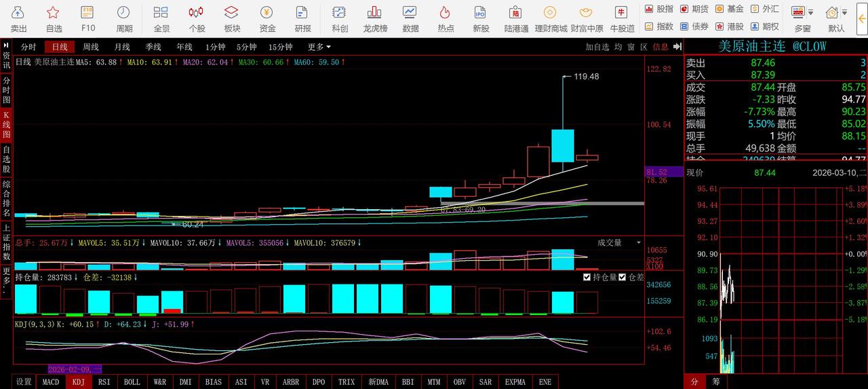Open the 卖出 sell toolbar icon
Image resolution: width=868 pixels, height=389 pixels.
pos(19,19)
